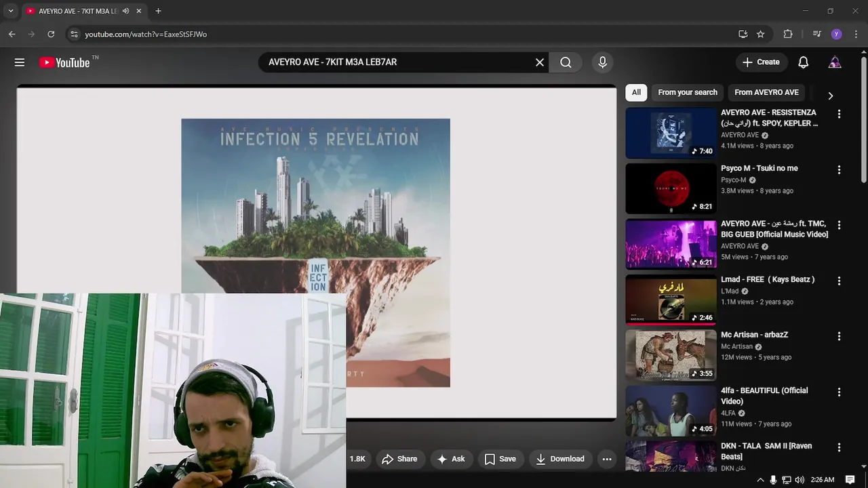The image size is (868, 488).
Task: Bookmark this page with the star
Action: pos(761,34)
